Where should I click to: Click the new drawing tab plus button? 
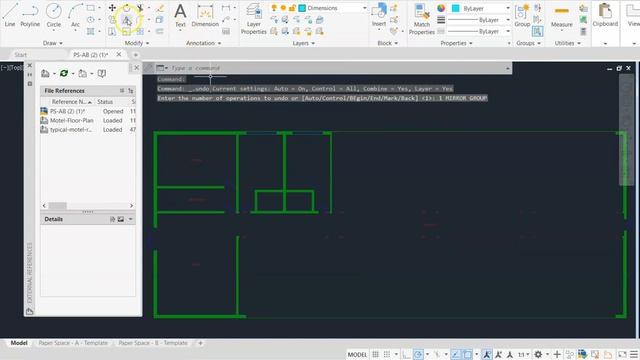136,55
